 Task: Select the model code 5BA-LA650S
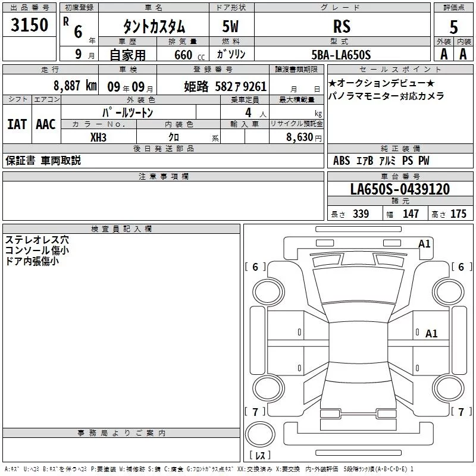[x=341, y=55]
